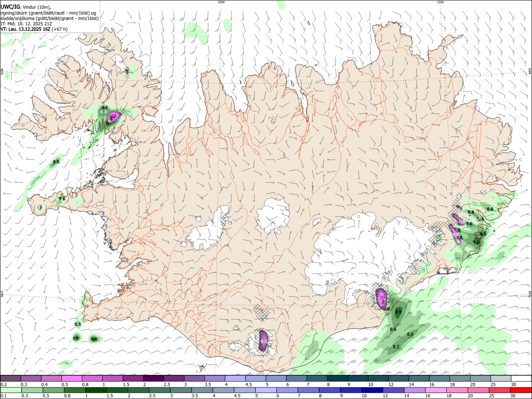
Task: Click the black "0.7" value in offshore southeast rain band
Action: (x=396, y=347)
